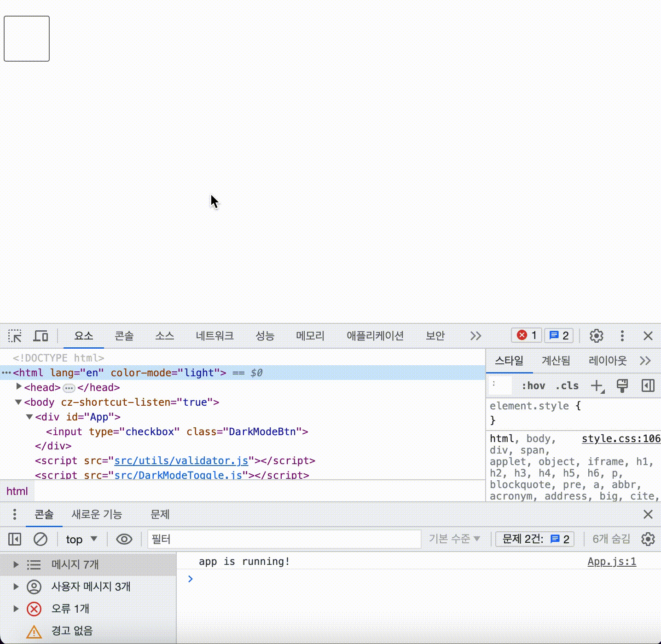This screenshot has width=661, height=644.
Task: Click the red error count badge
Action: (x=527, y=335)
